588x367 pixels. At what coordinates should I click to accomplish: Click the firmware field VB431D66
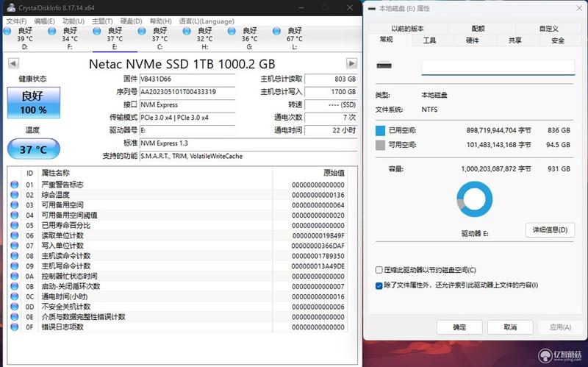[x=187, y=79]
